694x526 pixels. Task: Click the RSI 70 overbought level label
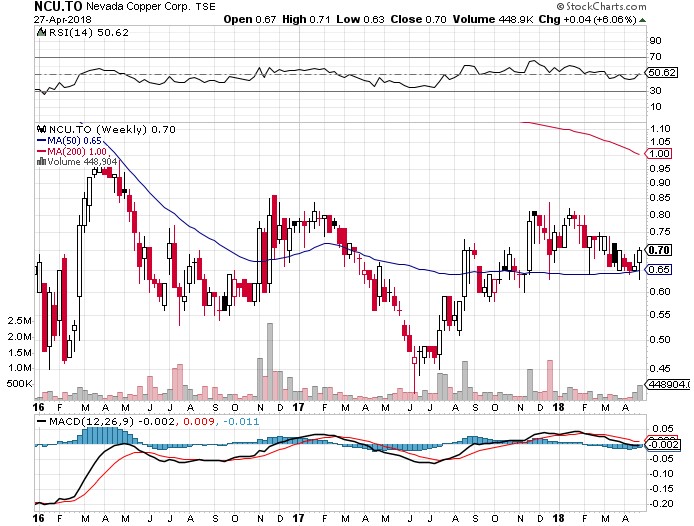(x=655, y=57)
